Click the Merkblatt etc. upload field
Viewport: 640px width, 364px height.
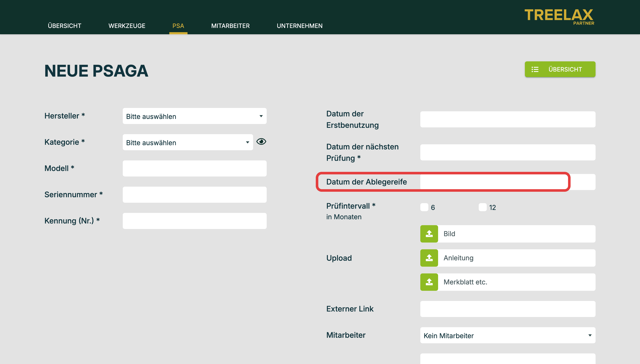[516, 282]
